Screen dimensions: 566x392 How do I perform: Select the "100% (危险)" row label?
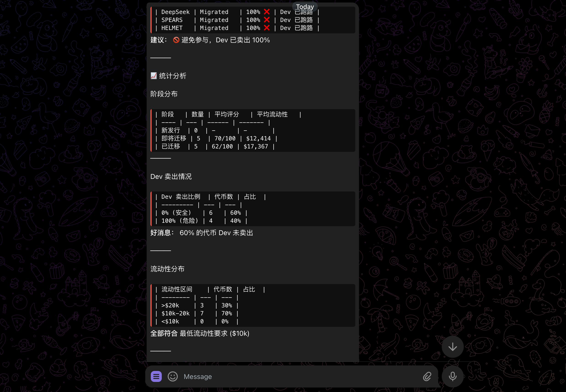(x=180, y=221)
